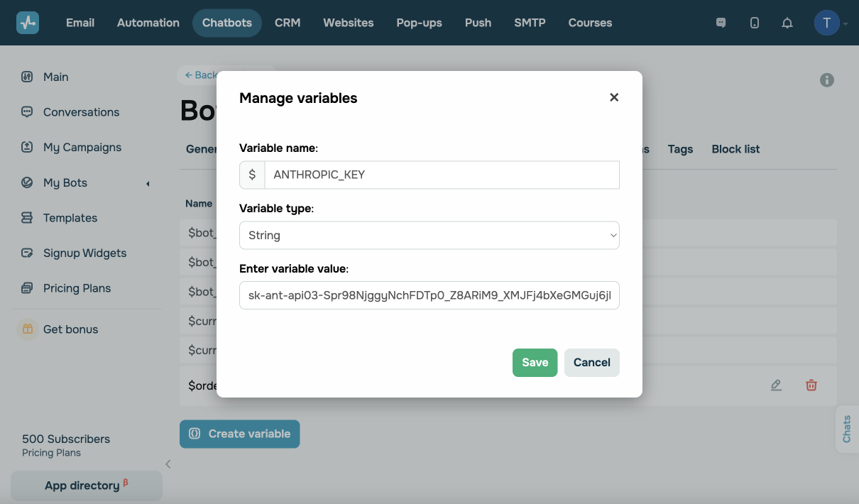This screenshot has width=859, height=504.
Task: Open the Pop-ups menu
Action: [419, 23]
